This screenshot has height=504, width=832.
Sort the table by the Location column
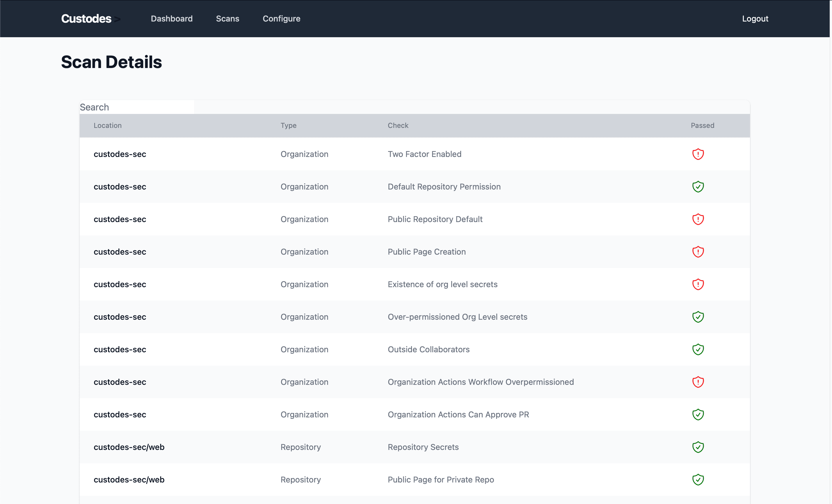(x=107, y=125)
